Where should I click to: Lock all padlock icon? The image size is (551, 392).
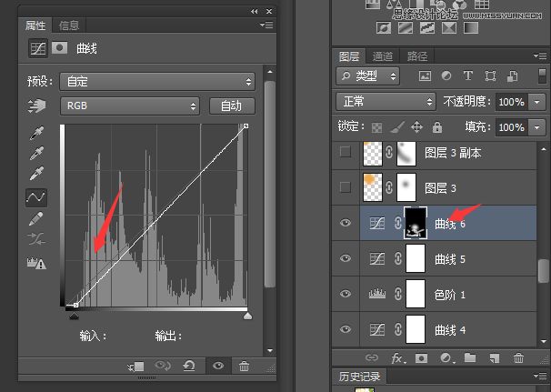(437, 127)
